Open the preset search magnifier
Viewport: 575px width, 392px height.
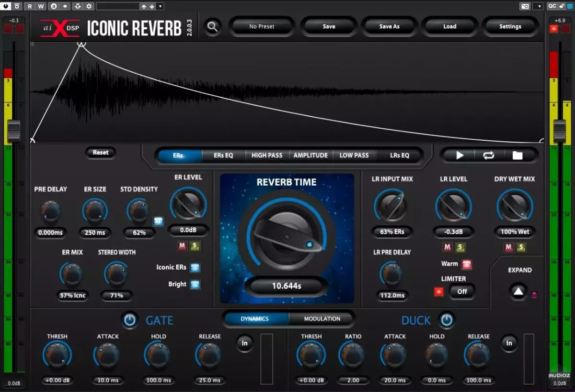[212, 27]
